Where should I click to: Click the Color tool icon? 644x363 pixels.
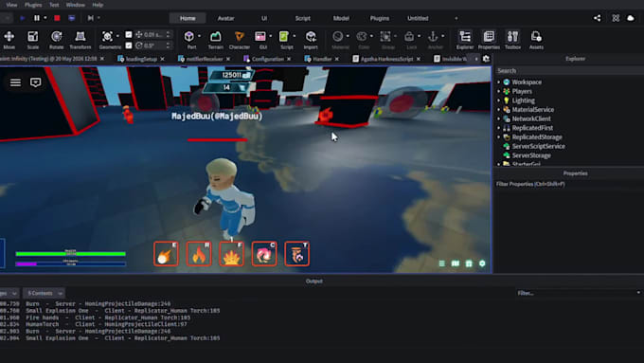coord(362,37)
